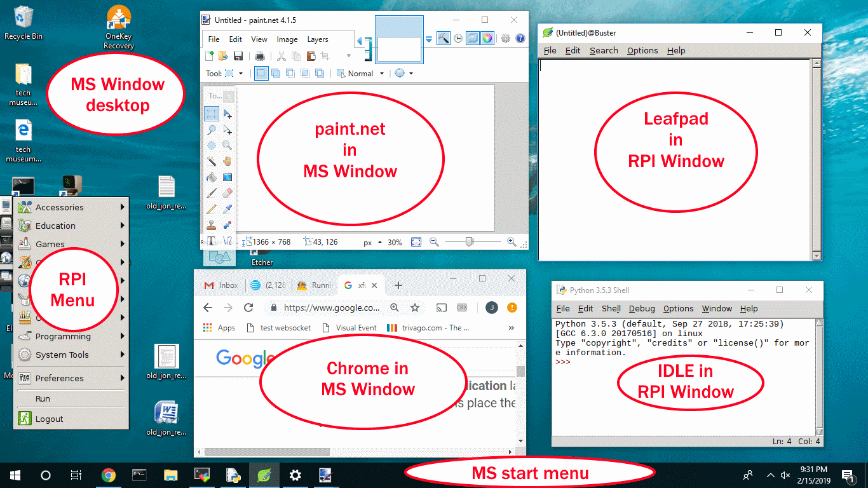The height and width of the screenshot is (488, 868).
Task: Click zoom in magnifier in paint.net status bar
Action: pos(512,242)
